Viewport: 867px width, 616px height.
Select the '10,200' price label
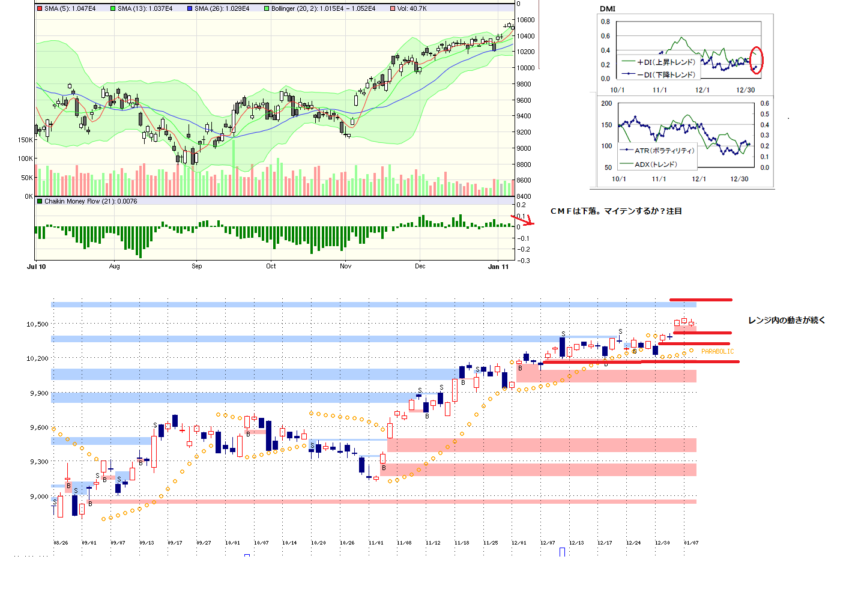37,358
